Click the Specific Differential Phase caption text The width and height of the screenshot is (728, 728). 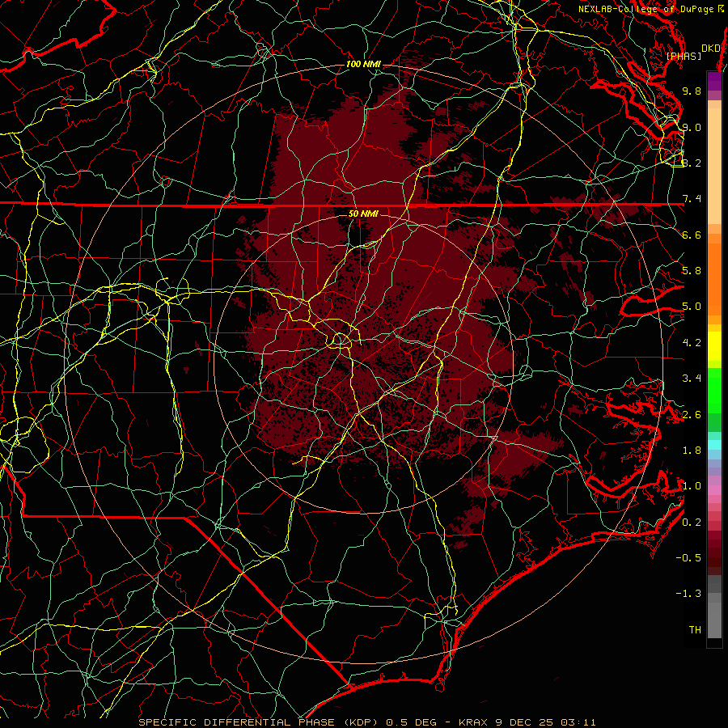coord(366,722)
